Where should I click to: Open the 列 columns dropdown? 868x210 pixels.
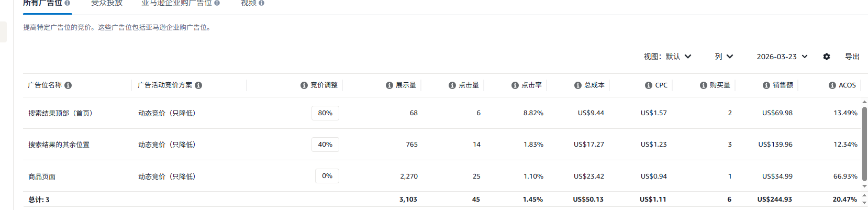[724, 57]
